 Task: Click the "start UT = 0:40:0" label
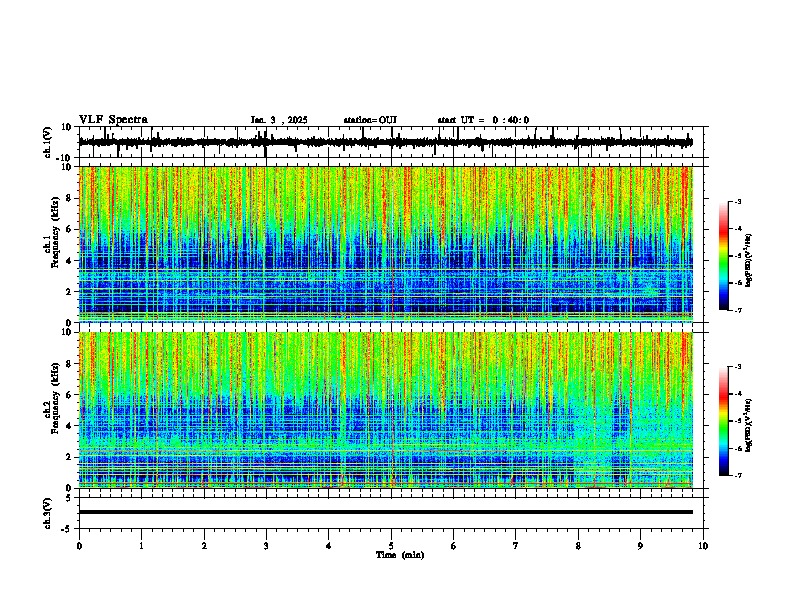(483, 120)
